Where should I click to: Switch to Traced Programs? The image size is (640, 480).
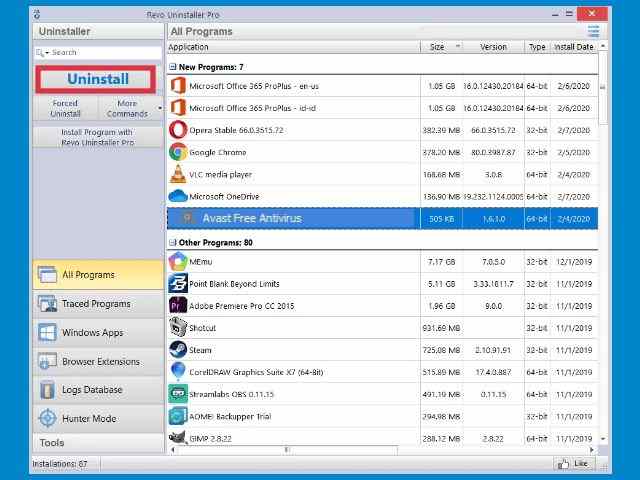click(98, 304)
